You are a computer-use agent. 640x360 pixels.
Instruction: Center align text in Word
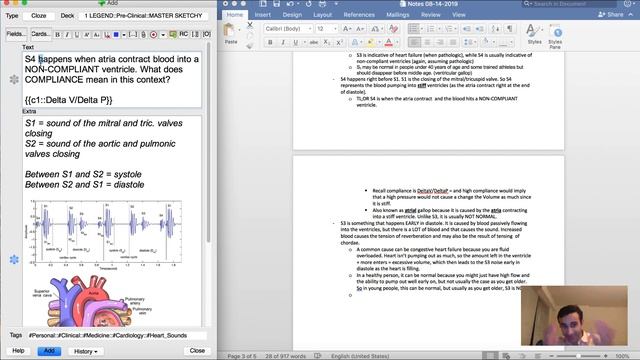click(x=427, y=42)
